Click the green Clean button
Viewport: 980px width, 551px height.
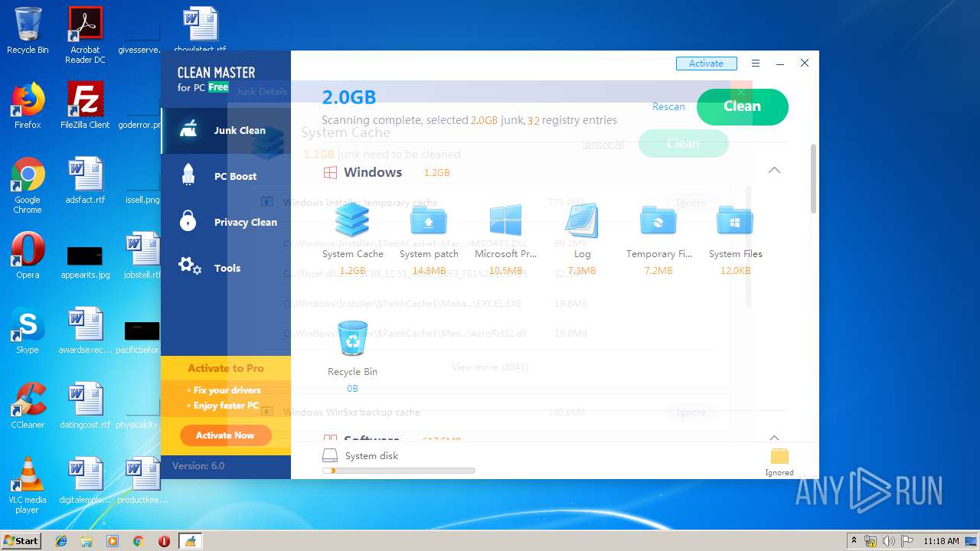742,106
